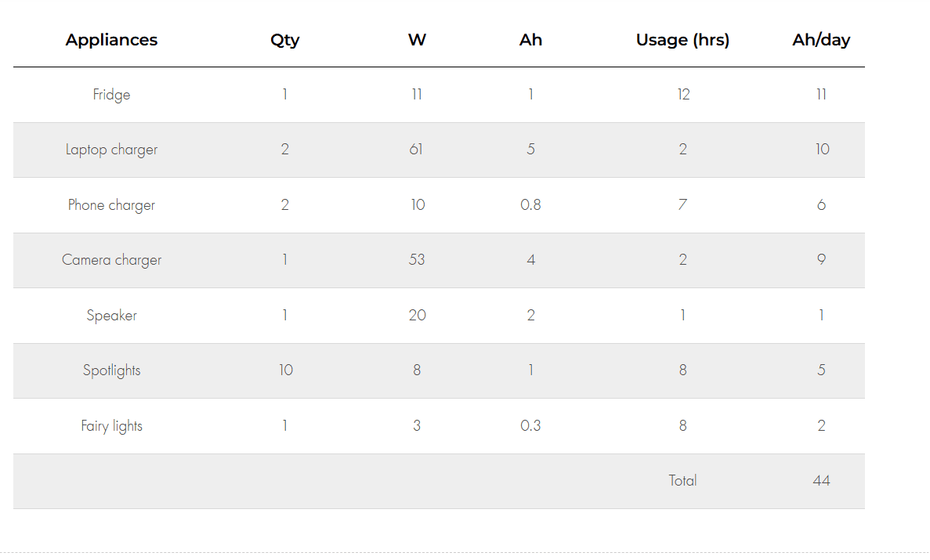The width and height of the screenshot is (930, 560).
Task: Click the W column header
Action: (417, 40)
